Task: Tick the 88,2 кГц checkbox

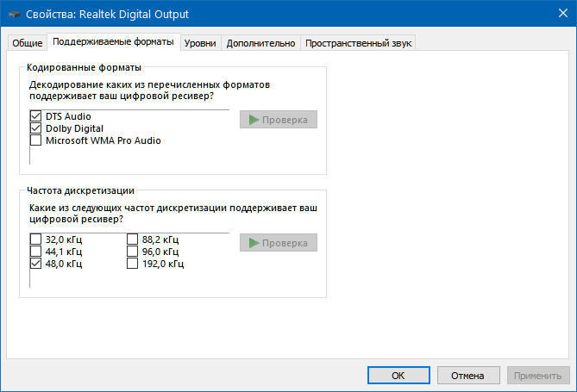Action: click(x=133, y=240)
